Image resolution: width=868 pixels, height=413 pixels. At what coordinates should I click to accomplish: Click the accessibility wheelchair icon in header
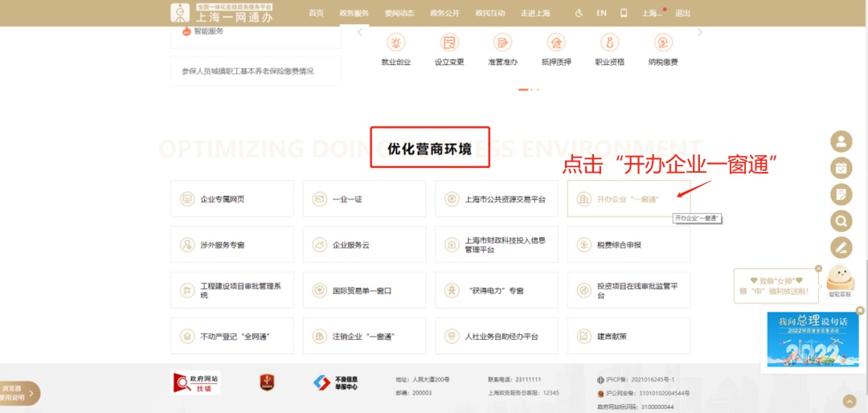pyautogui.click(x=579, y=13)
